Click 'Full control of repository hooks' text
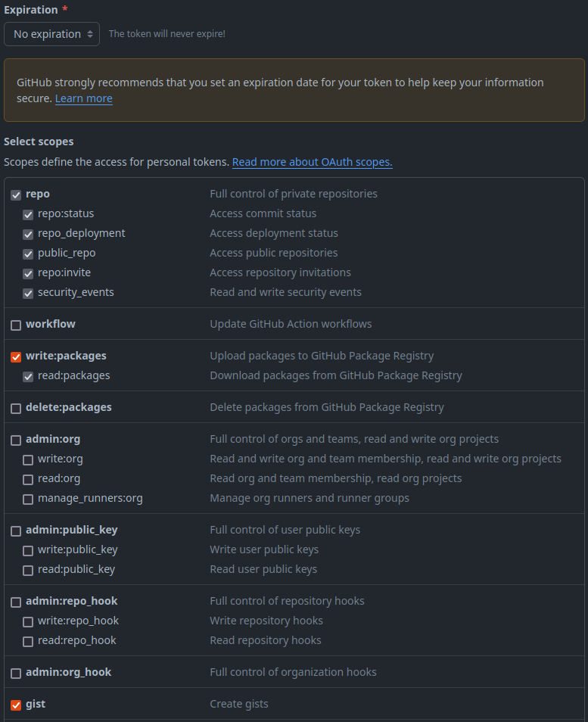Screen dimensions: 588x722 point(287,601)
